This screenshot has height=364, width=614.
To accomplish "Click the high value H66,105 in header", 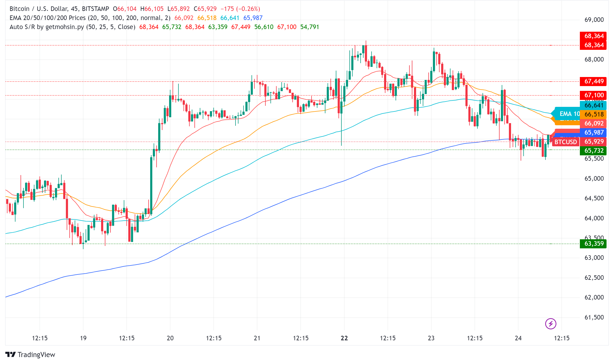I will [x=152, y=9].
